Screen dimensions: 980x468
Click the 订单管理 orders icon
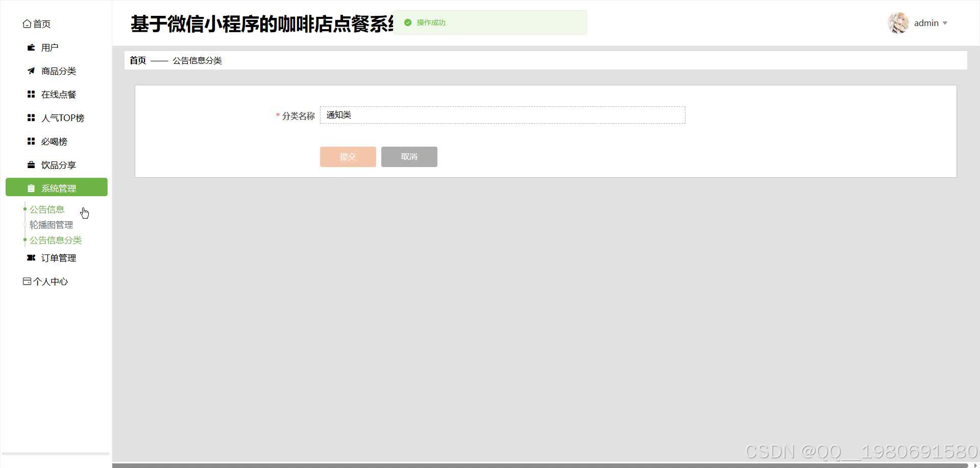tap(30, 258)
